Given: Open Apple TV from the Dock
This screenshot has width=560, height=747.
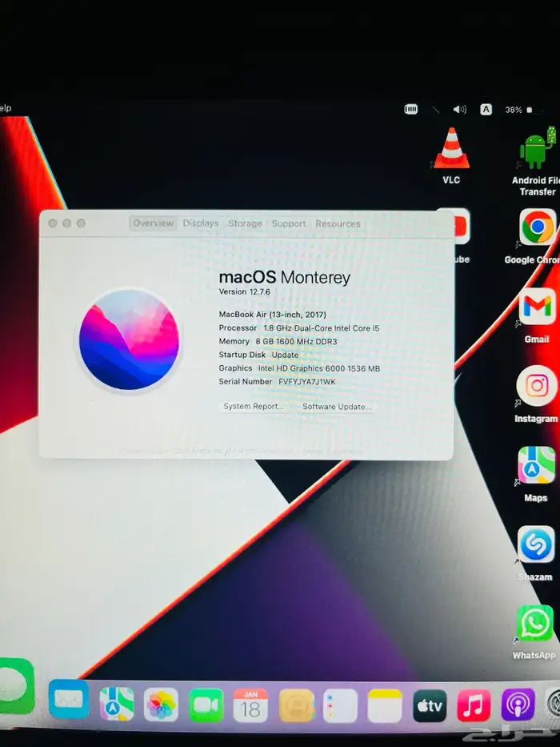Looking at the screenshot, I should pyautogui.click(x=430, y=705).
